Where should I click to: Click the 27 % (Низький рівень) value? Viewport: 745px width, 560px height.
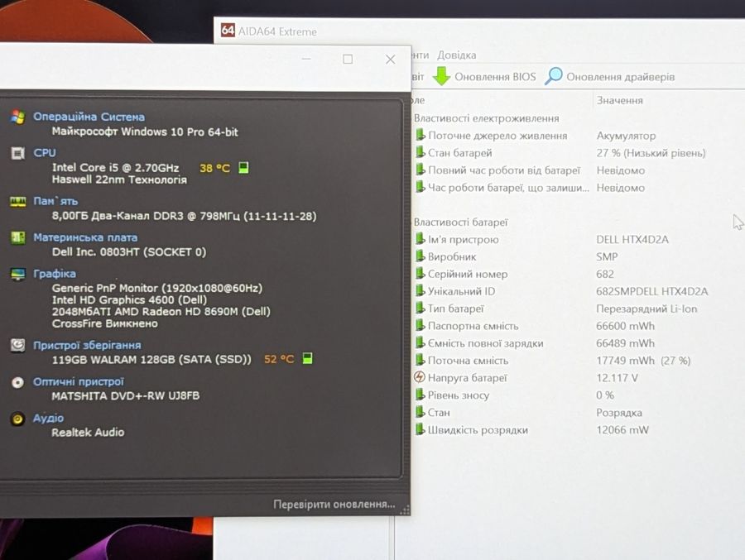(x=651, y=153)
